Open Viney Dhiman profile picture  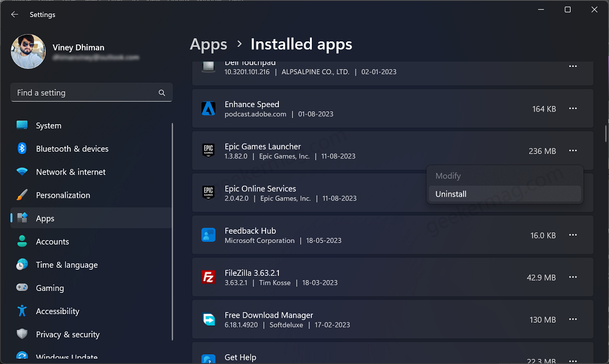[x=28, y=51]
